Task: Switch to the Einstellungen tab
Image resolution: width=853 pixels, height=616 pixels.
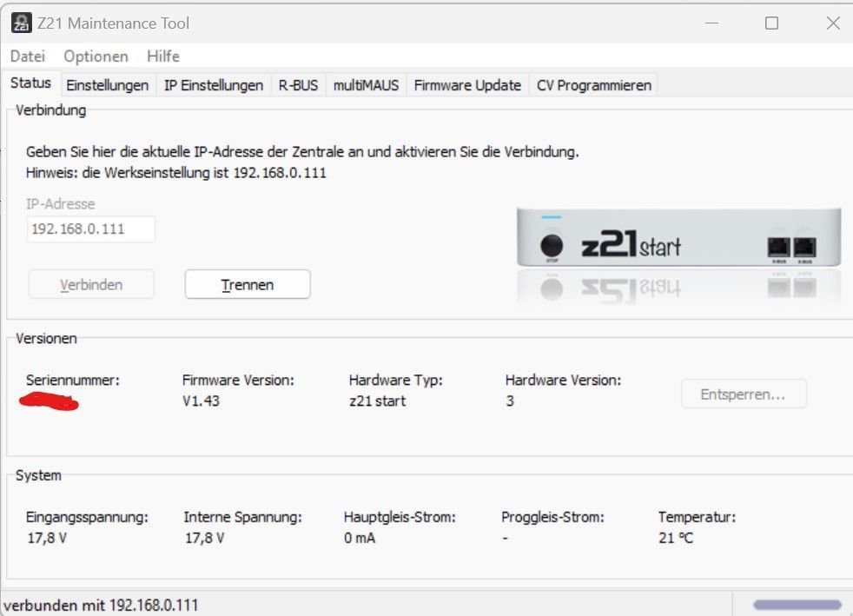Action: 107,85
